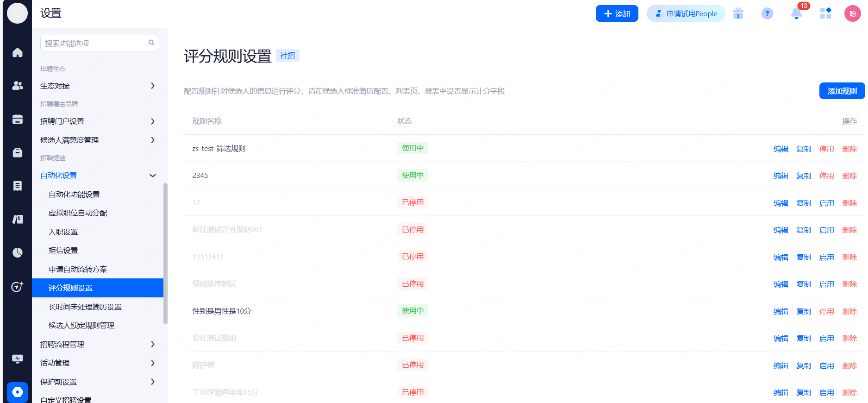Image resolution: width=868 pixels, height=403 pixels.
Task: Click the 搜索功能选项 search field
Action: (95, 43)
